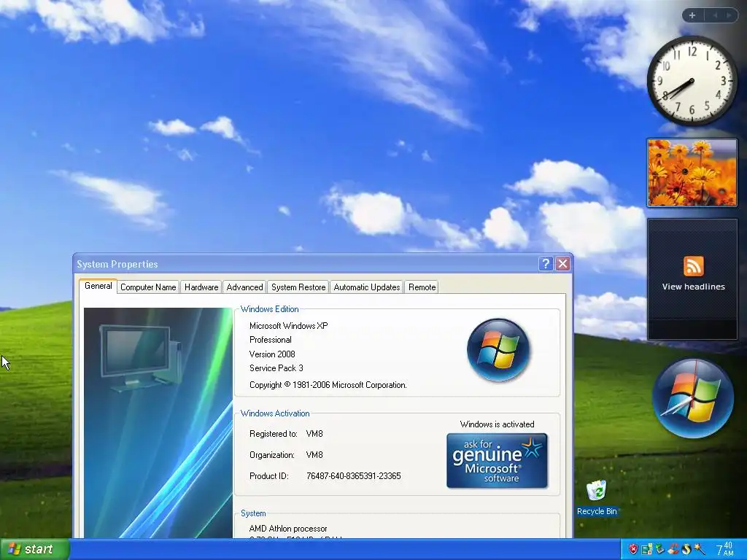The width and height of the screenshot is (747, 560).
Task: Click the Service Pack 3 text
Action: (x=276, y=368)
